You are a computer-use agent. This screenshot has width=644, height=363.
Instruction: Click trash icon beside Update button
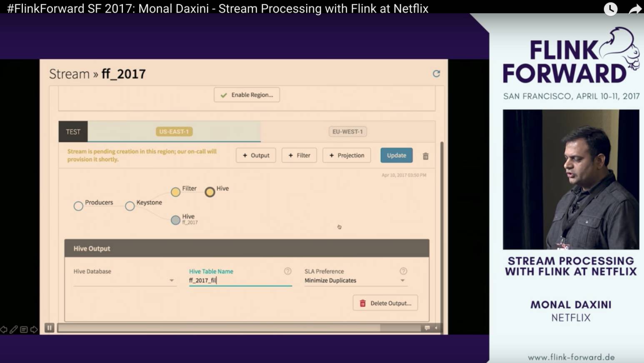(425, 156)
